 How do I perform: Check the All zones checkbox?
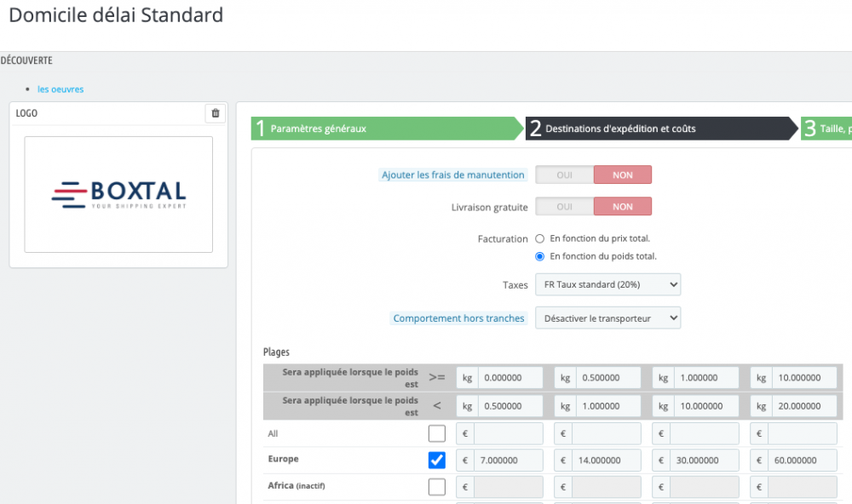pyautogui.click(x=437, y=434)
